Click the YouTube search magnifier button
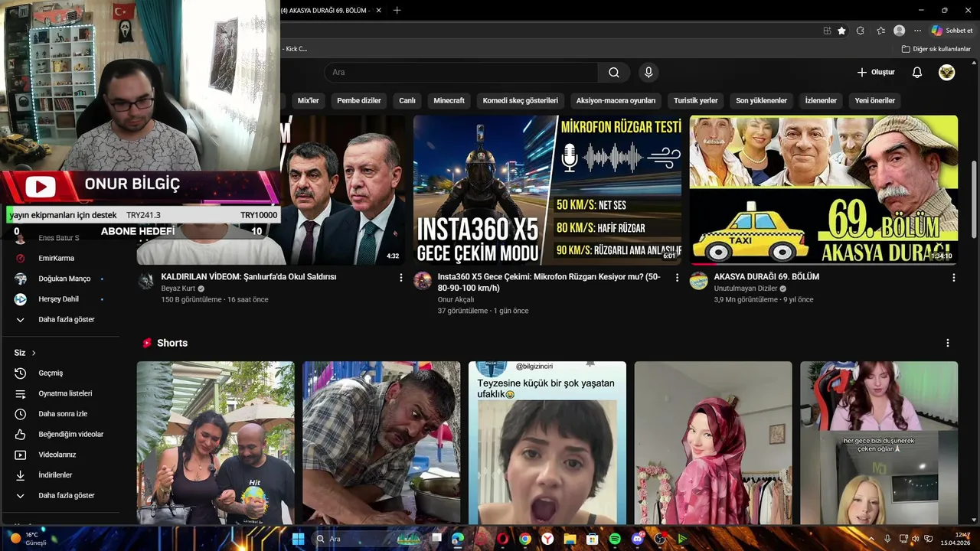The image size is (980, 551). pyautogui.click(x=614, y=73)
